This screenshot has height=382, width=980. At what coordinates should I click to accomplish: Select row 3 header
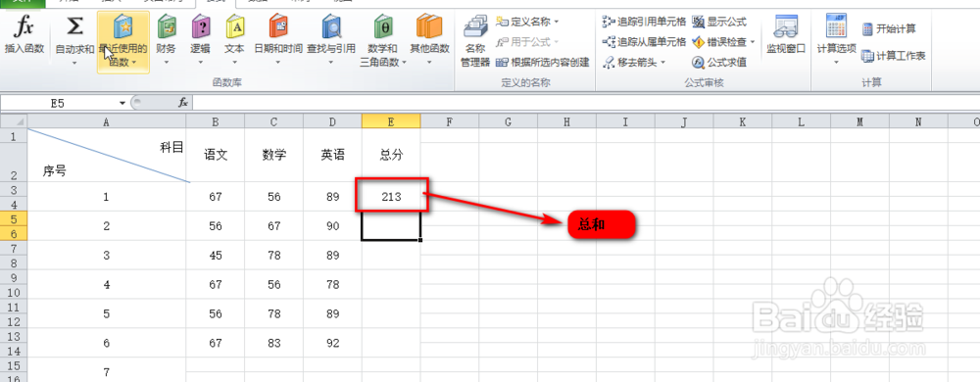click(x=14, y=190)
